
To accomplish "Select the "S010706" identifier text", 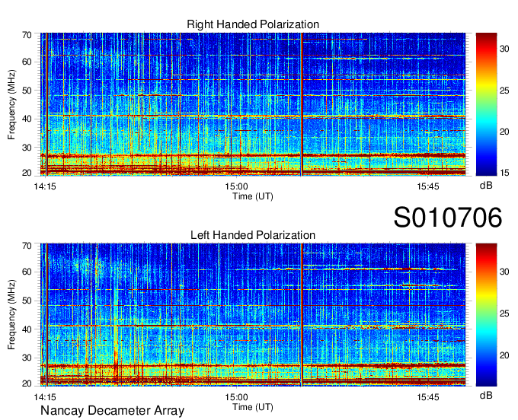I will [x=448, y=217].
